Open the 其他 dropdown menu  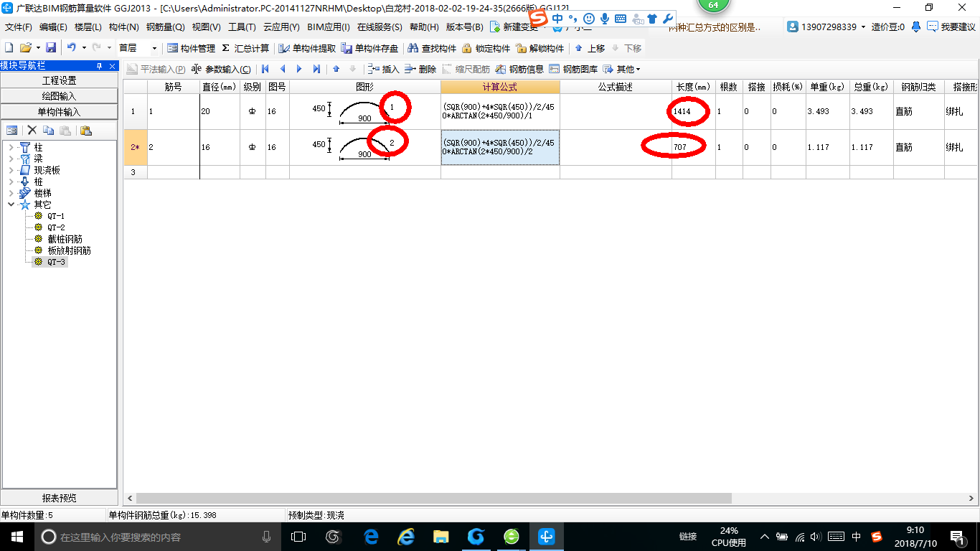coord(621,70)
